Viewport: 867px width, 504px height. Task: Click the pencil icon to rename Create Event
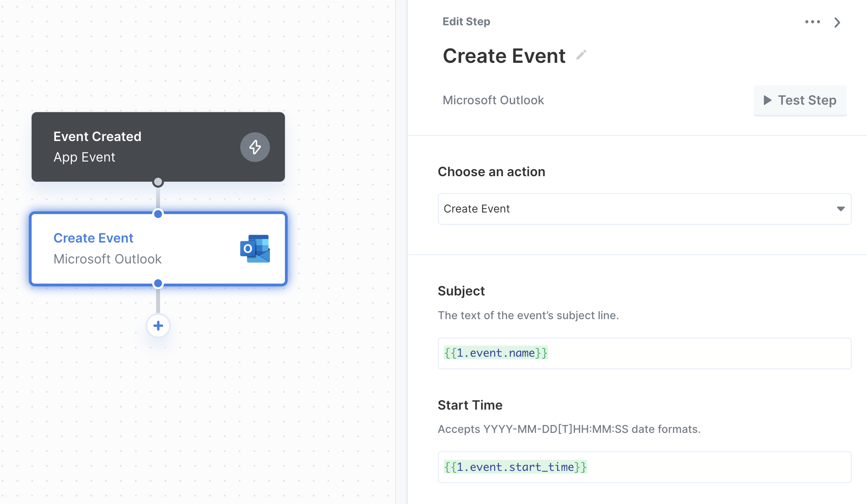tap(581, 55)
